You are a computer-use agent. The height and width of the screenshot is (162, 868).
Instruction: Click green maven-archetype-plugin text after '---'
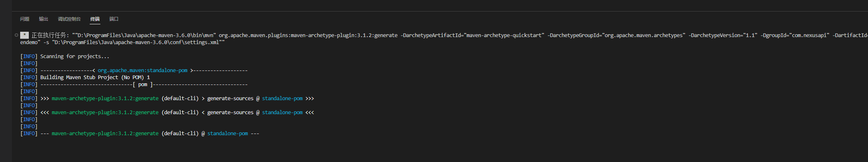tap(105, 134)
